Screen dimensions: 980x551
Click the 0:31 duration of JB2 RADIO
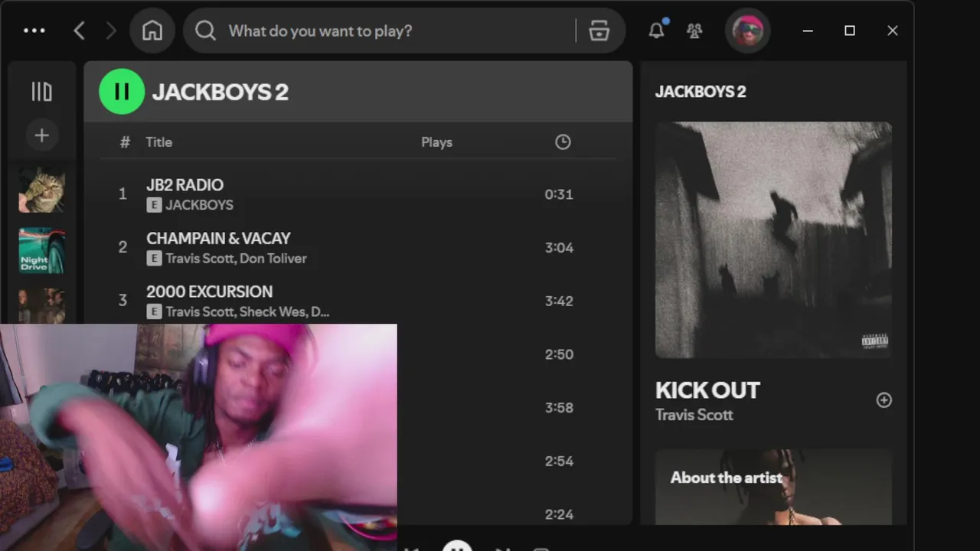point(559,194)
